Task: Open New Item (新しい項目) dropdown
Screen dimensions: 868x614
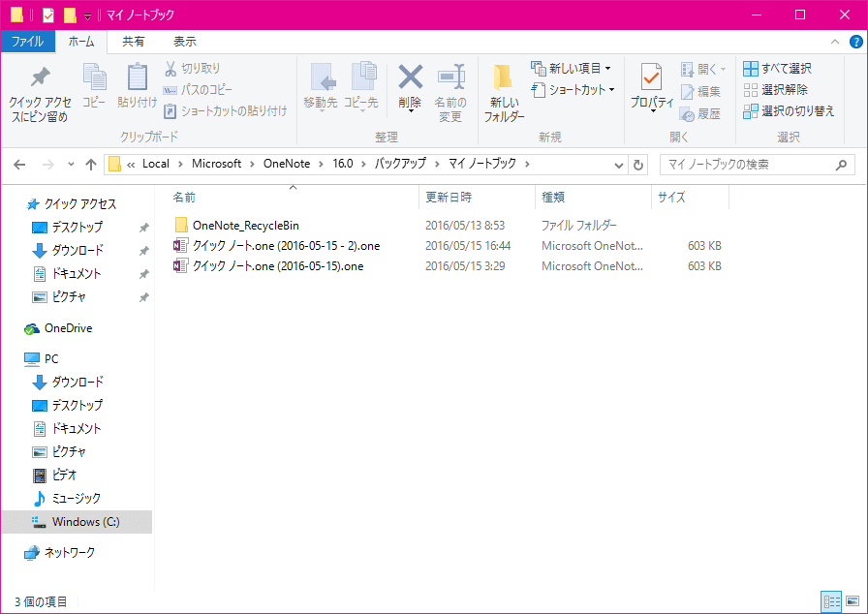Action: point(572,69)
